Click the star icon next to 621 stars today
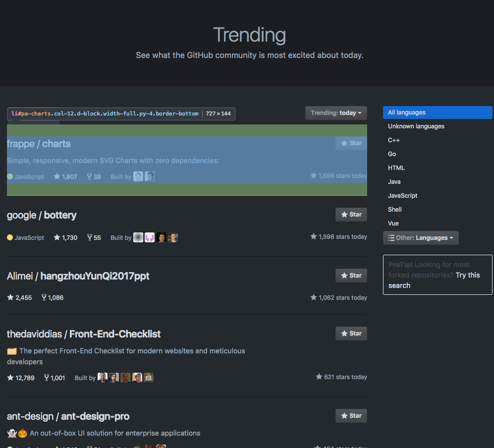Screen dimensions: 494x448 tap(319, 377)
